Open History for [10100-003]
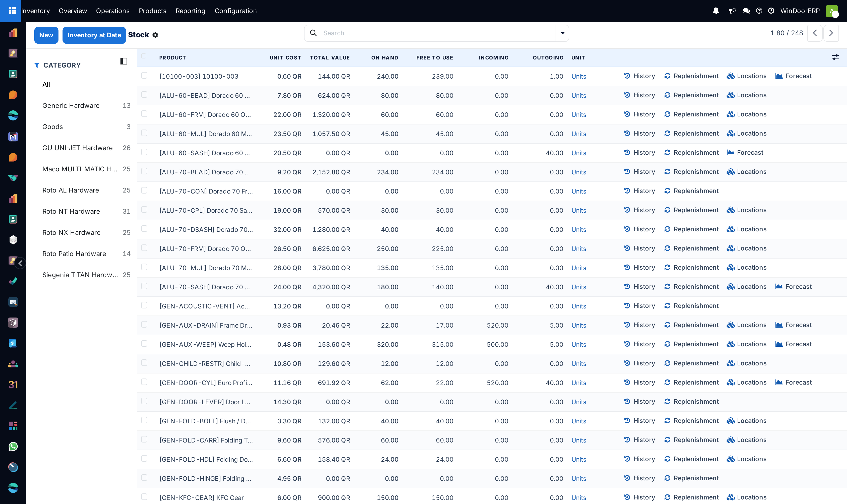The image size is (847, 504). point(640,76)
